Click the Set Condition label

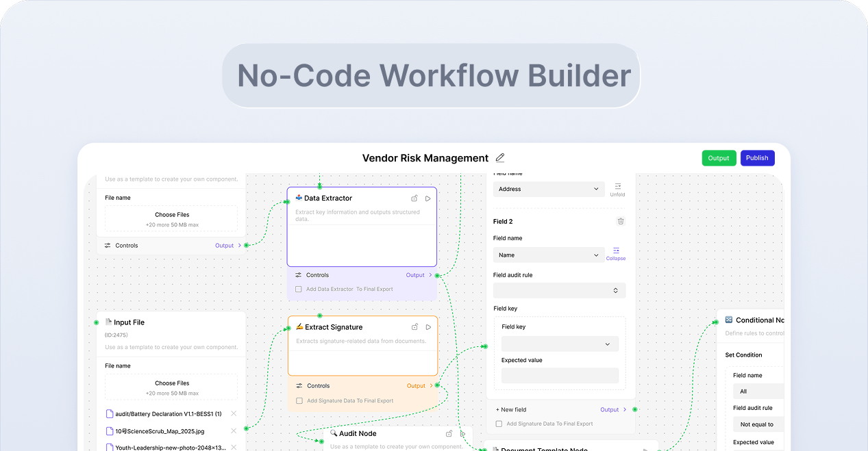click(743, 355)
